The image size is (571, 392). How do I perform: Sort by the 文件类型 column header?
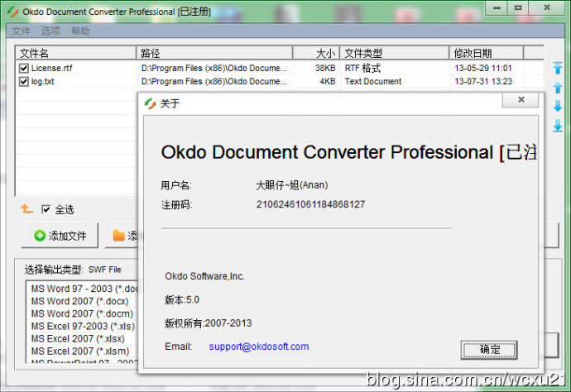click(x=395, y=53)
